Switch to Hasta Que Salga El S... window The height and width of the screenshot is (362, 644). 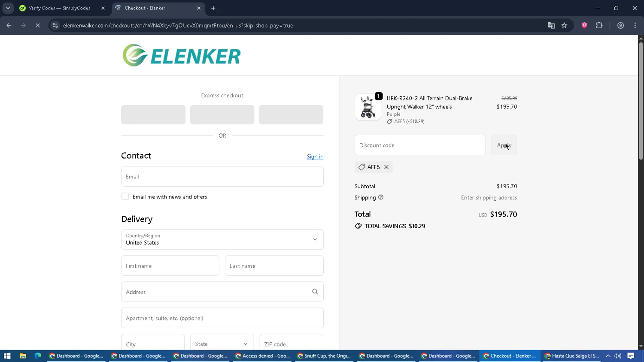tap(572, 356)
